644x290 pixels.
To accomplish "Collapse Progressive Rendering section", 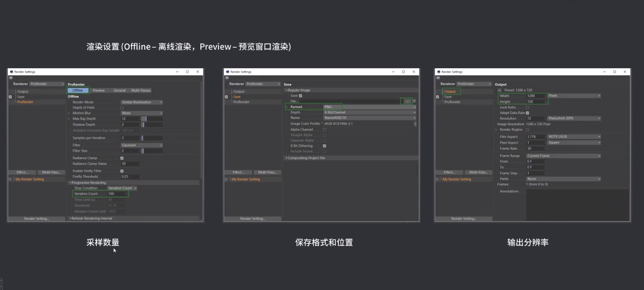I will click(71, 183).
